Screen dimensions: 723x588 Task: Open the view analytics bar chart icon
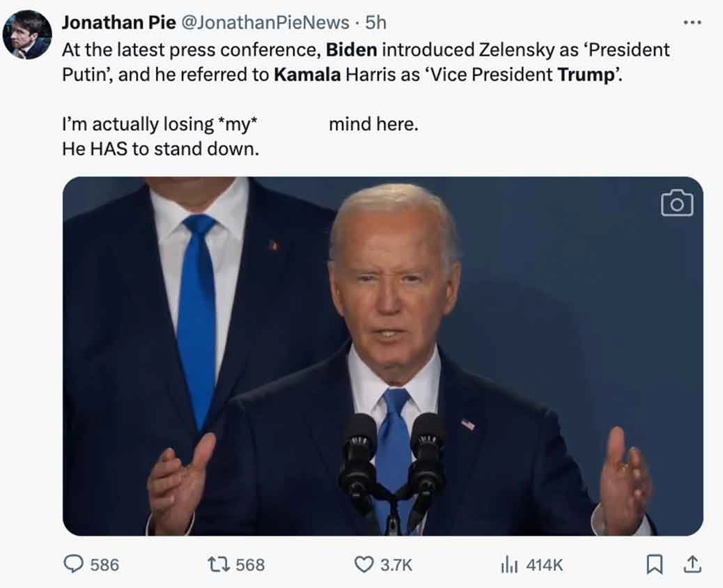pyautogui.click(x=509, y=564)
